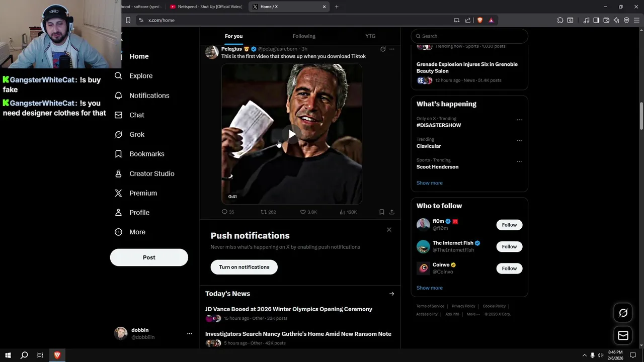The height and width of the screenshot is (362, 644).
Task: Open the #DISASTERSHOW trend
Action: 439,125
